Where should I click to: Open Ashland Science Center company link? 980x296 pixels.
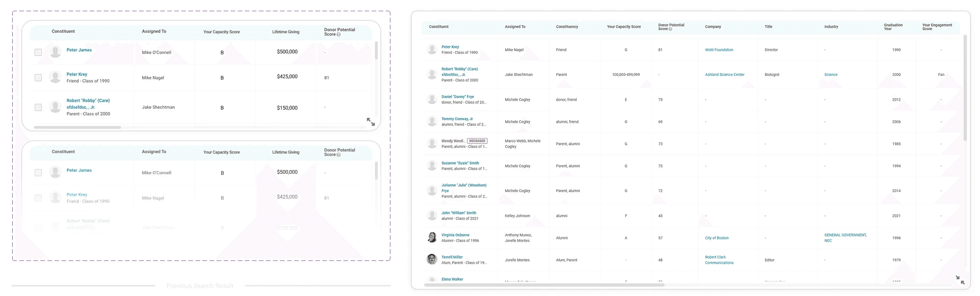click(x=725, y=74)
